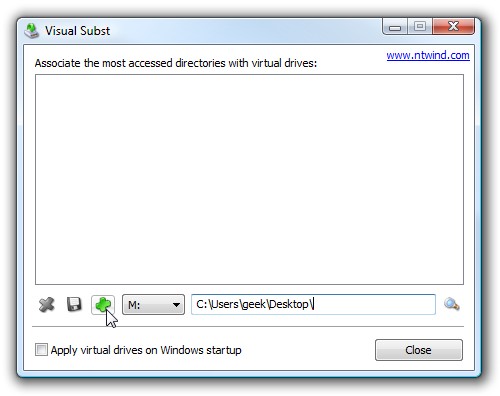Click the floppy disk save icon
The height and width of the screenshot is (396, 500).
pos(74,304)
